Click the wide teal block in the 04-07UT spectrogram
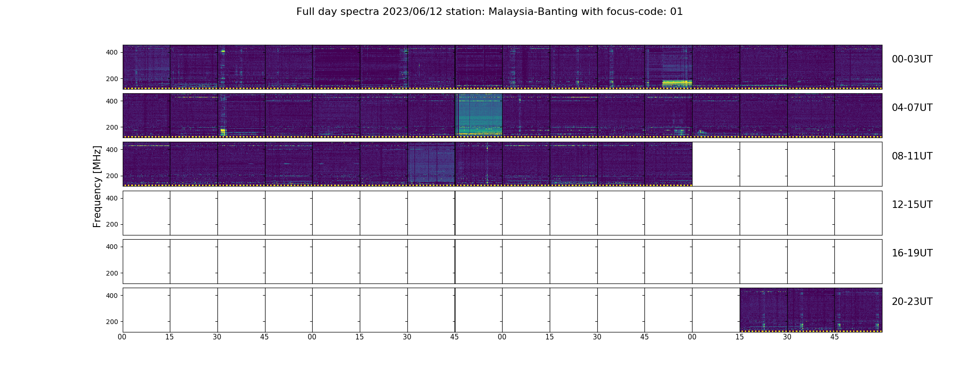 pyautogui.click(x=480, y=115)
